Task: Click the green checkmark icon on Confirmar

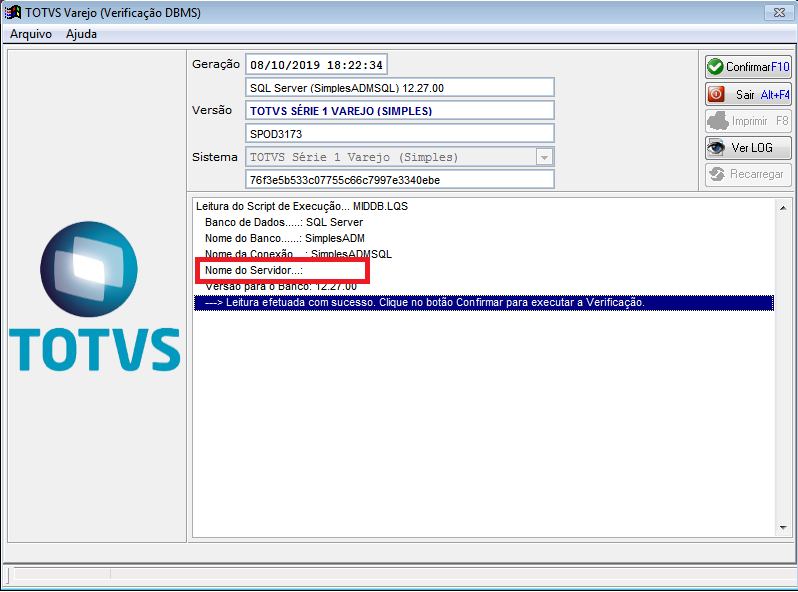Action: tap(715, 67)
